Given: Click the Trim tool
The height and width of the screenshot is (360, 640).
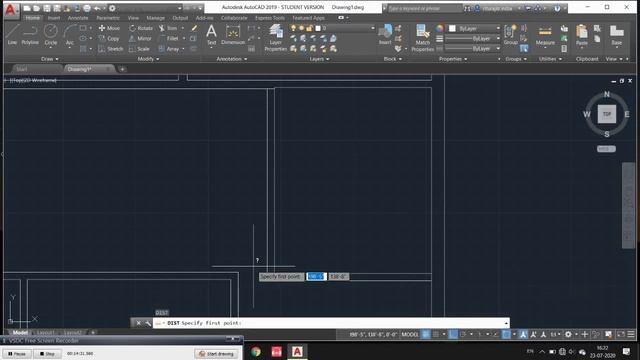Looking at the screenshot, I should click(168, 28).
